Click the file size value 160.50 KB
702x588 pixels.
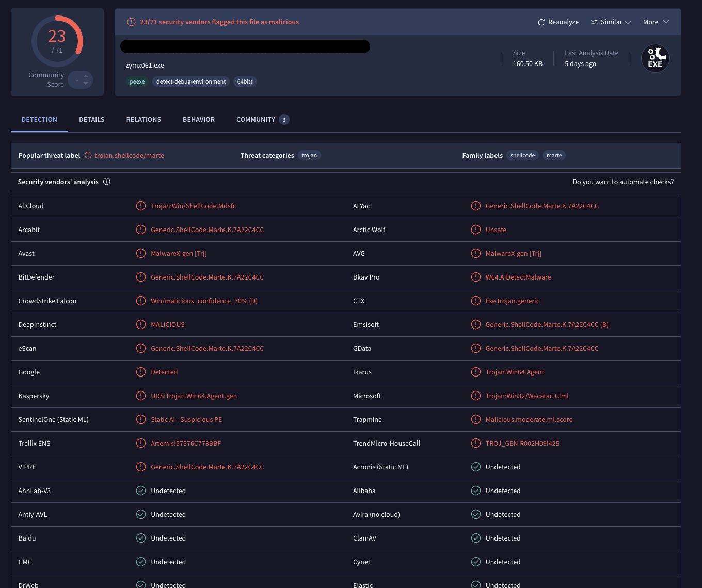528,64
